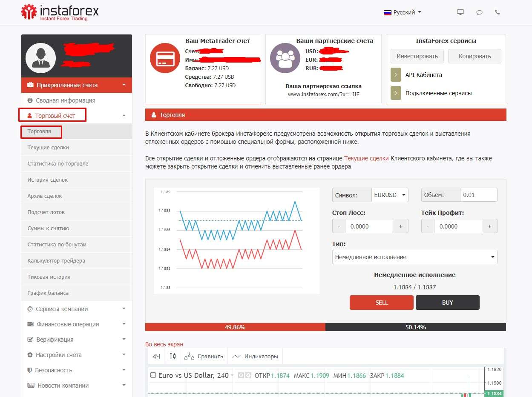Click the MetaTrader account card icon
The width and height of the screenshot is (532, 397).
[x=165, y=58]
